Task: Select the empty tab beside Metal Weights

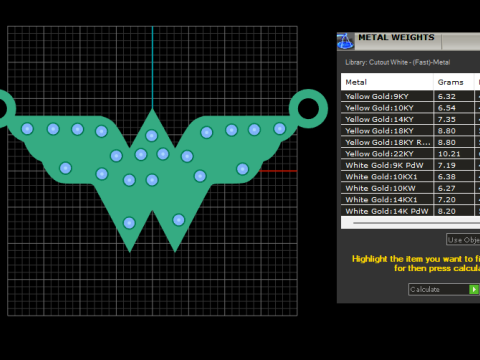Action: click(x=461, y=41)
